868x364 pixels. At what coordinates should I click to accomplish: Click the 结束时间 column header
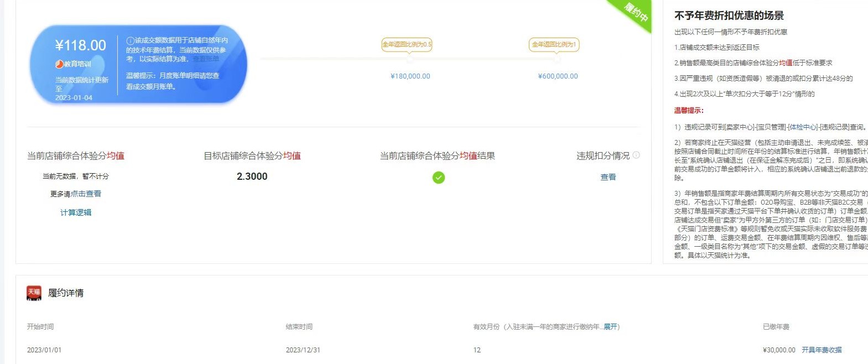coord(299,327)
